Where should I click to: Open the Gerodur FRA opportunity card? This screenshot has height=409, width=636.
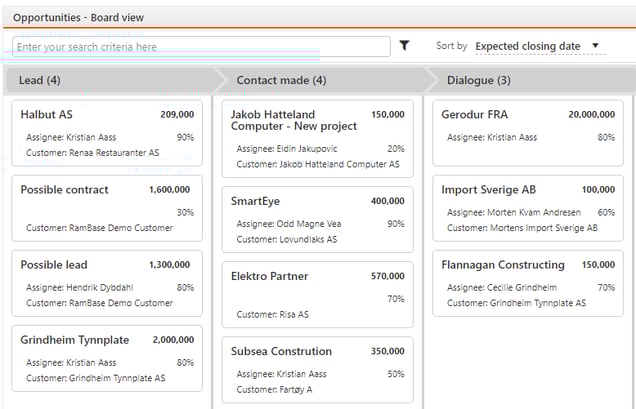(x=528, y=133)
